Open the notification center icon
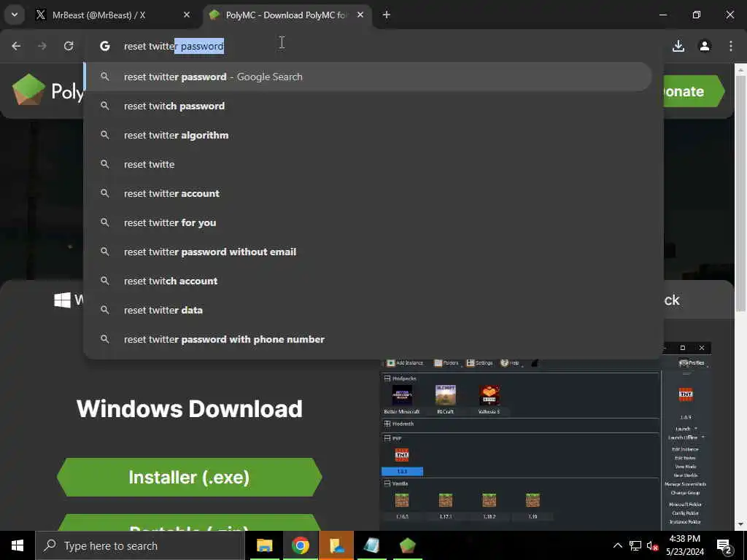The width and height of the screenshot is (747, 560). coord(724,545)
